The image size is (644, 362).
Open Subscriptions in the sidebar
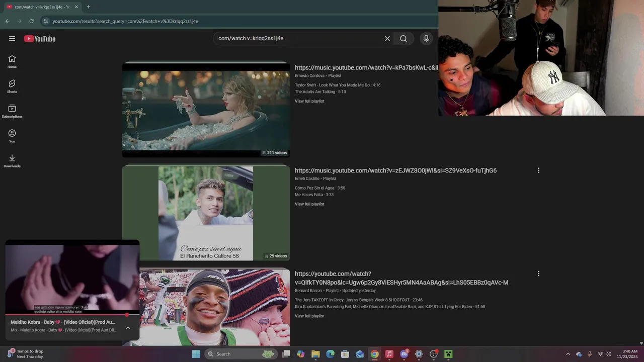(12, 111)
